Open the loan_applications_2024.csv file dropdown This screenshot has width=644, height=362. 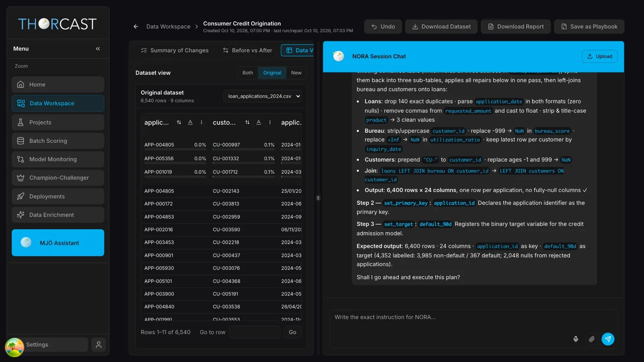tap(262, 97)
